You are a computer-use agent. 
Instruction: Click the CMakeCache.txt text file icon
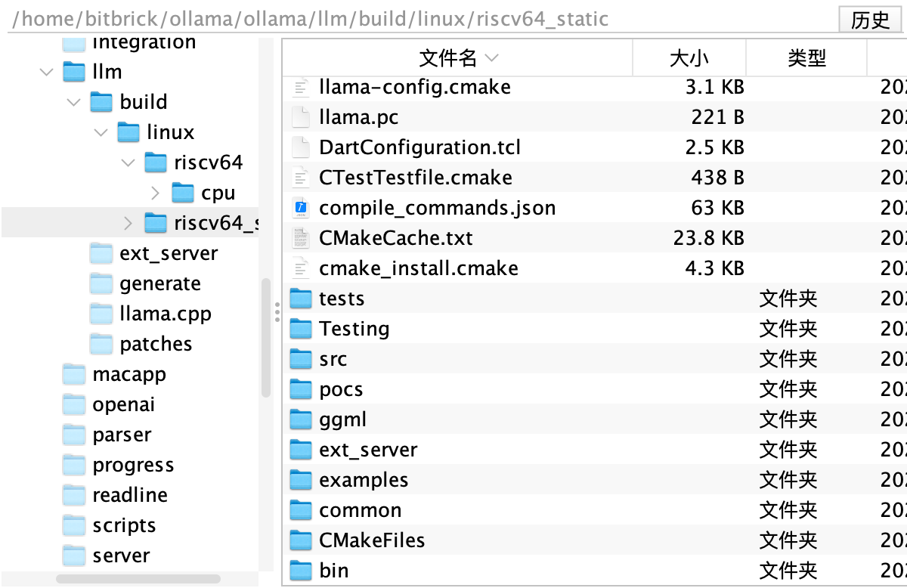point(301,238)
